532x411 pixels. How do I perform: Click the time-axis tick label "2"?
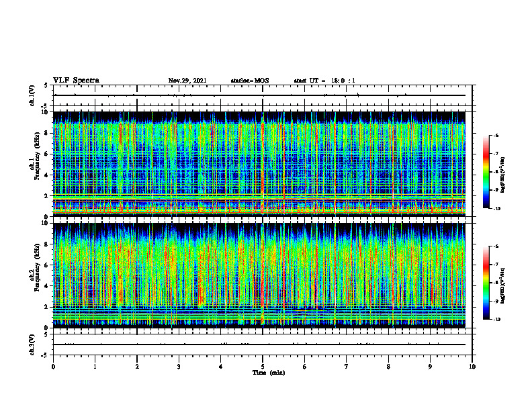(137, 367)
